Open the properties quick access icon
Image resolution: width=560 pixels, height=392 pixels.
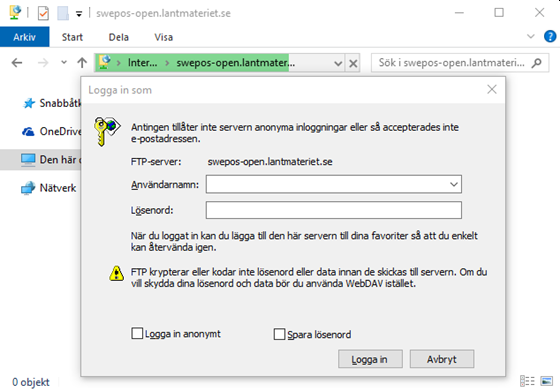pos(43,14)
